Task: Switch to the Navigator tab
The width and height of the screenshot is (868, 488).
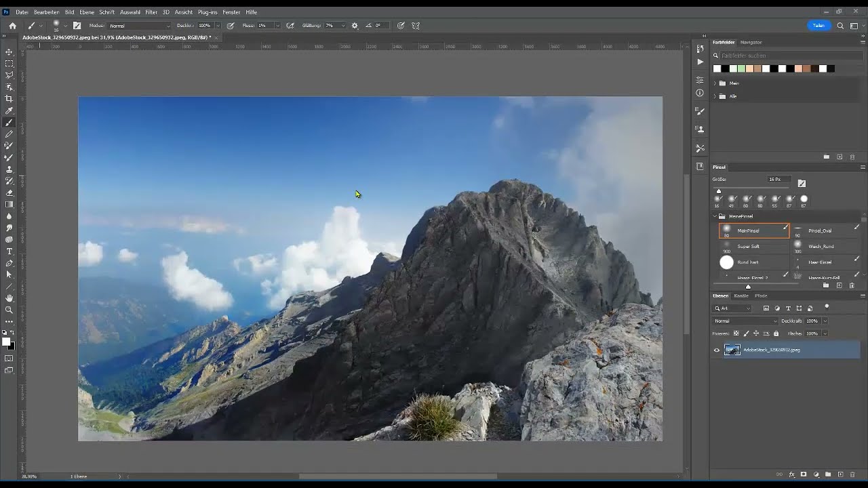Action: click(751, 42)
